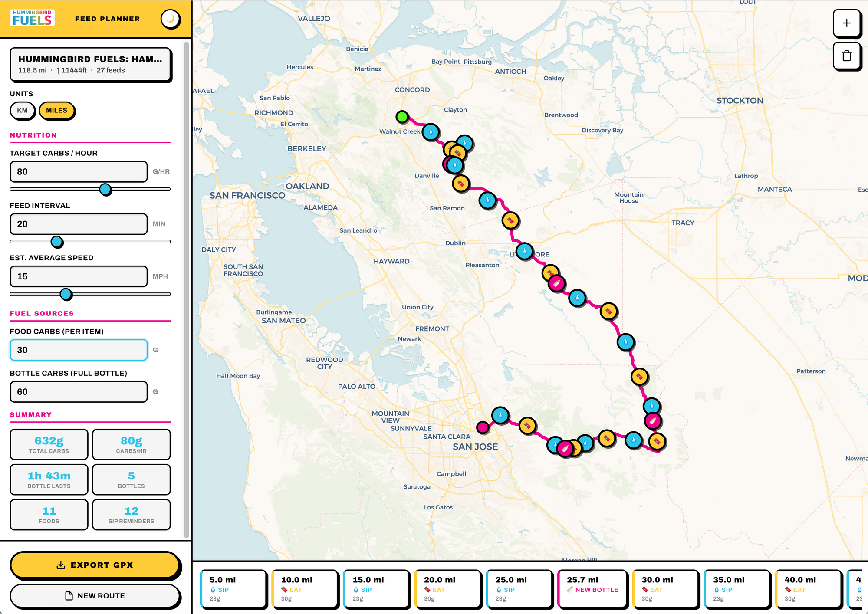The height and width of the screenshot is (614, 868).
Task: Click eat marker east of Danville
Action: [x=460, y=184]
